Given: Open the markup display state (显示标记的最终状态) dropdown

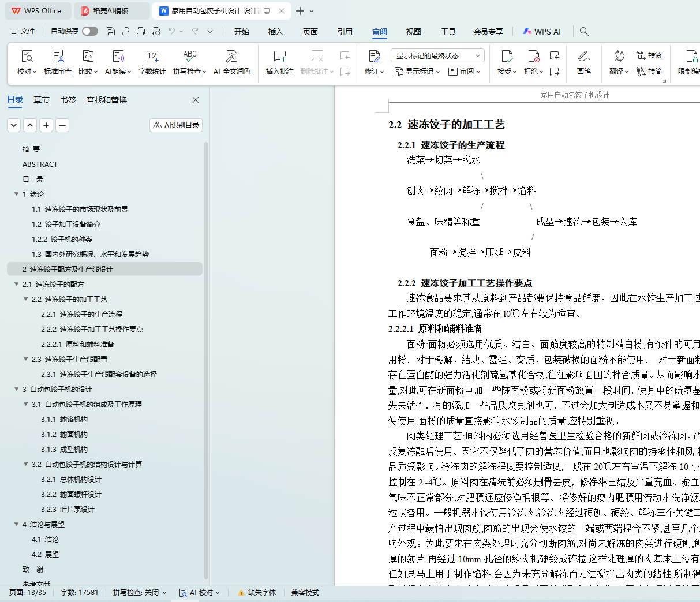Looking at the screenshot, I should (437, 55).
